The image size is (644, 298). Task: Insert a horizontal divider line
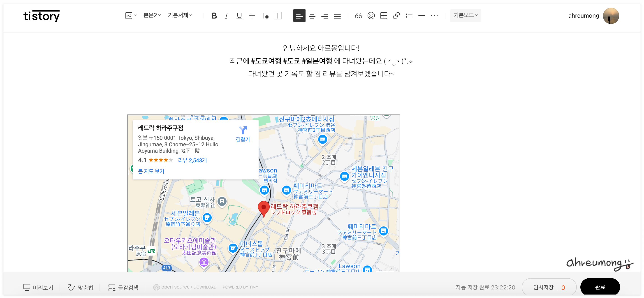[422, 16]
